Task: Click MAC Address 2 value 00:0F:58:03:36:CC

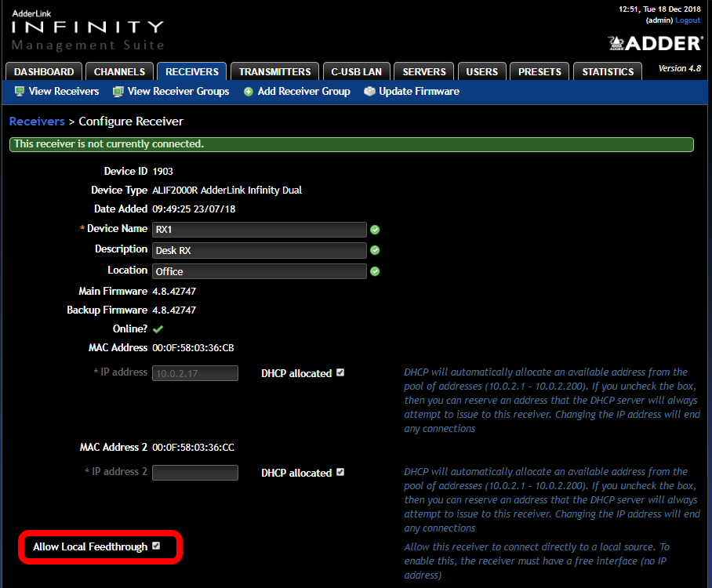Action: pos(193,447)
